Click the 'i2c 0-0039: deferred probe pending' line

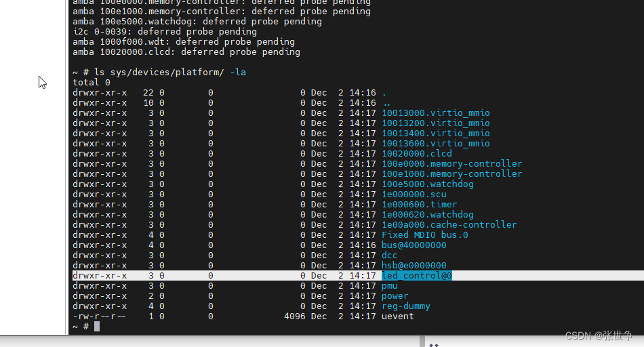pyautogui.click(x=165, y=32)
